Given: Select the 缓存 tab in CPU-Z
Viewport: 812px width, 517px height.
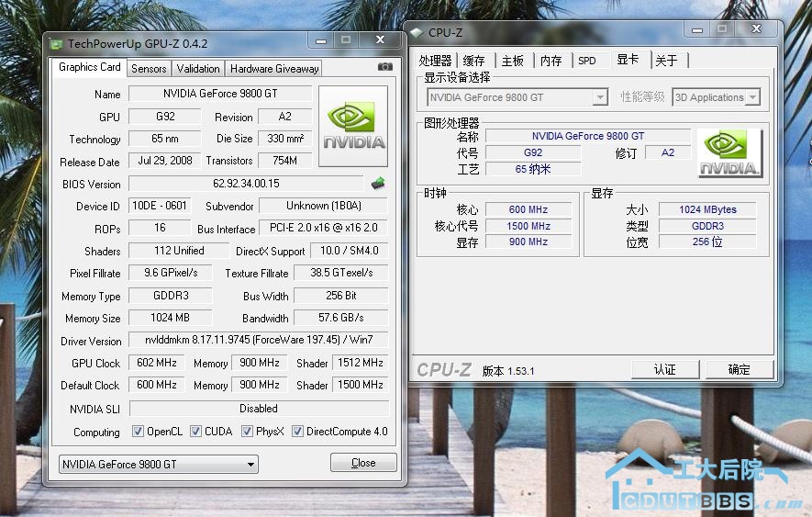Looking at the screenshot, I should coord(473,61).
